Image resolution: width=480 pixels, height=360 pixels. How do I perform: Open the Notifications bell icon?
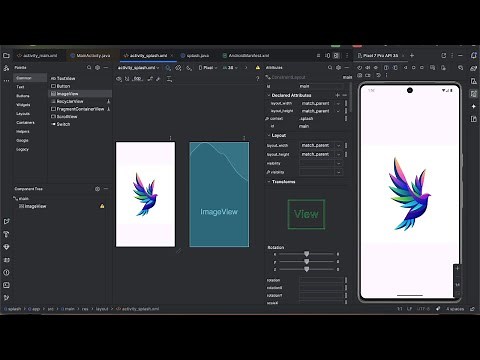(x=474, y=55)
